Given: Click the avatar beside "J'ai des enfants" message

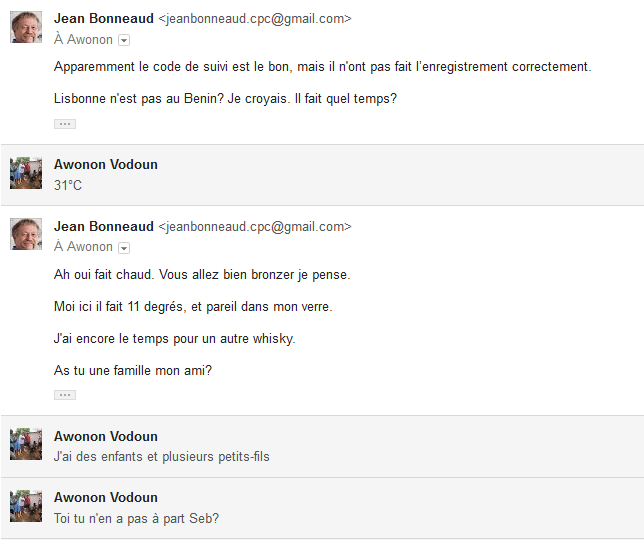Looking at the screenshot, I should [x=26, y=445].
